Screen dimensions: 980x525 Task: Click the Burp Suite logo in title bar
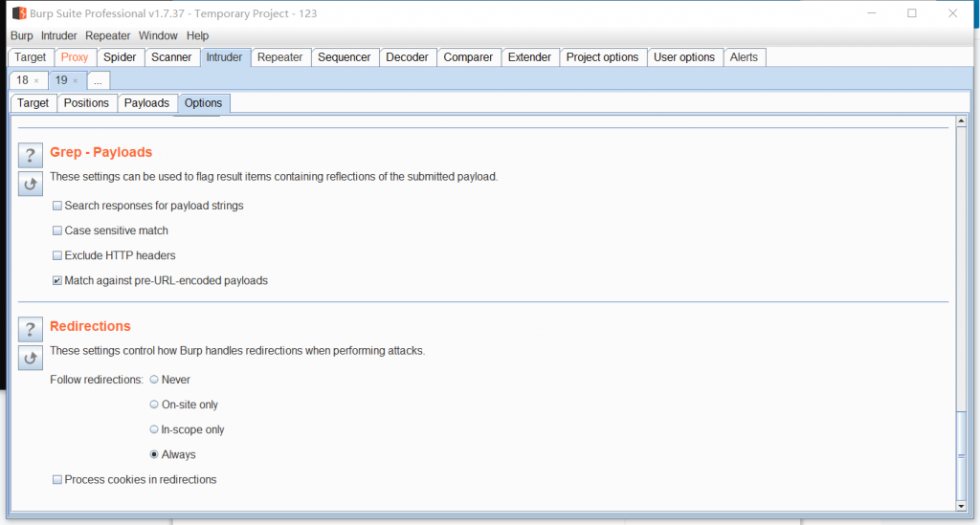tap(18, 13)
